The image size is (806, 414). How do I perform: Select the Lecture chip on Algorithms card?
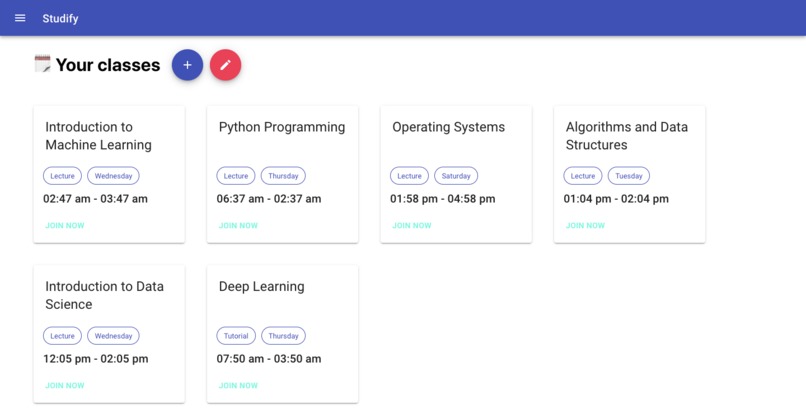583,176
